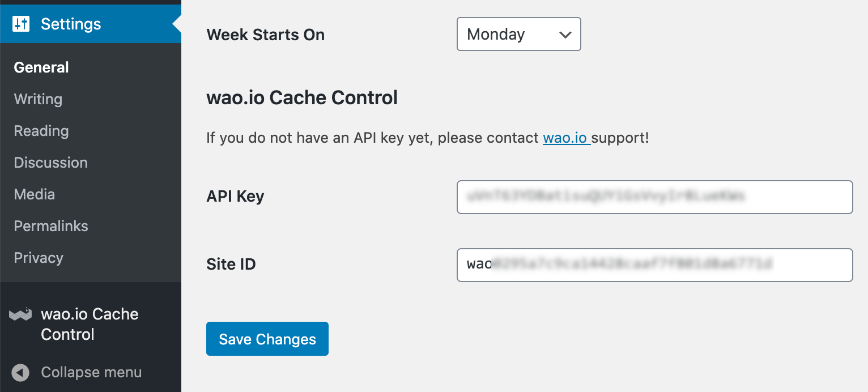Click the Collapse menu label
This screenshot has height=392, width=868.
[91, 373]
